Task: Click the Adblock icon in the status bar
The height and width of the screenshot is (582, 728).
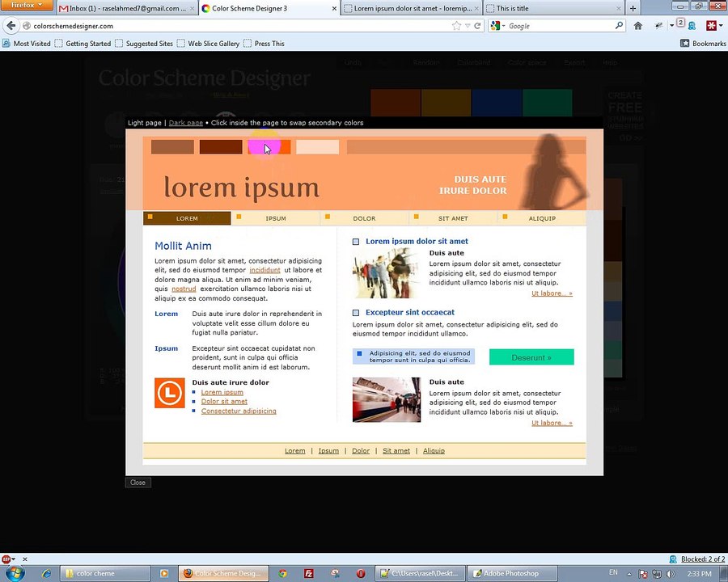Action: [6, 559]
